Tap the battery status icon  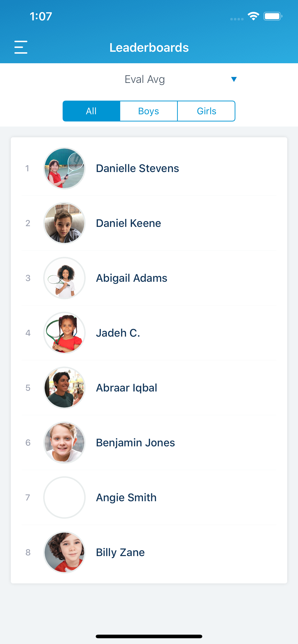(273, 16)
